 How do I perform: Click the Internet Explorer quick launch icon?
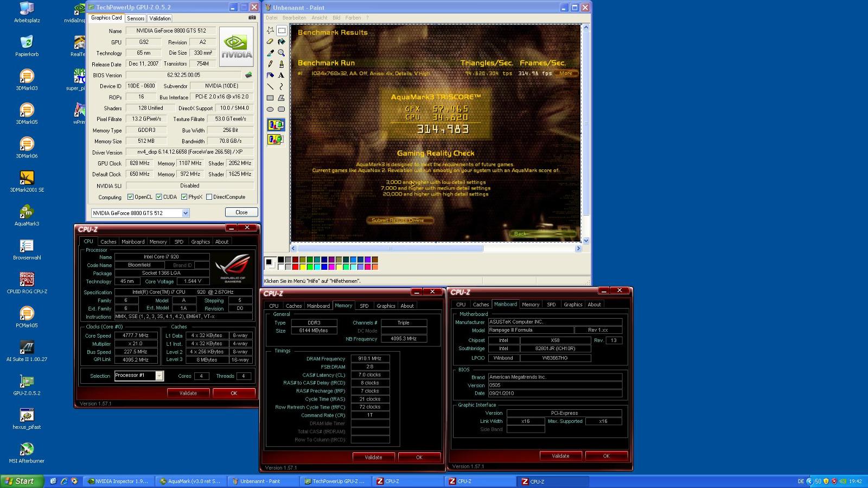coord(64,481)
